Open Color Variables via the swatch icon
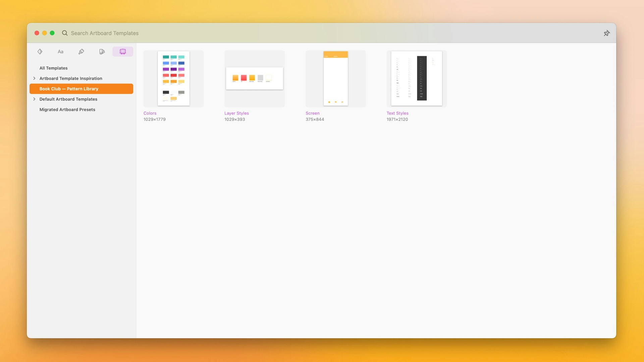Image resolution: width=644 pixels, height=362 pixels. click(x=102, y=52)
